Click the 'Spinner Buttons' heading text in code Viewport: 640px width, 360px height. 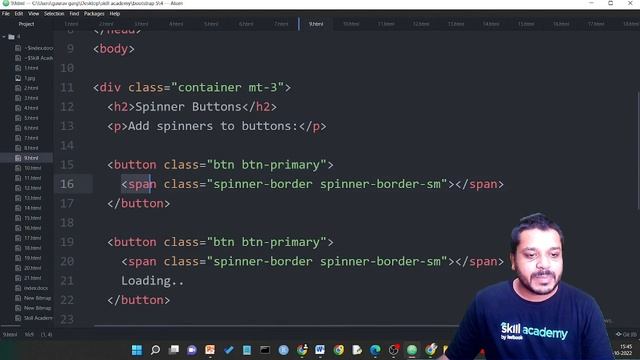click(188, 107)
